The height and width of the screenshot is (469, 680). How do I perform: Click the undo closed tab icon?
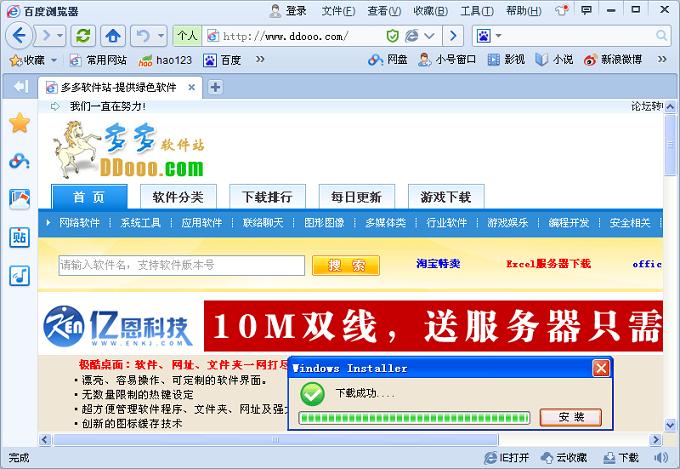pos(143,36)
